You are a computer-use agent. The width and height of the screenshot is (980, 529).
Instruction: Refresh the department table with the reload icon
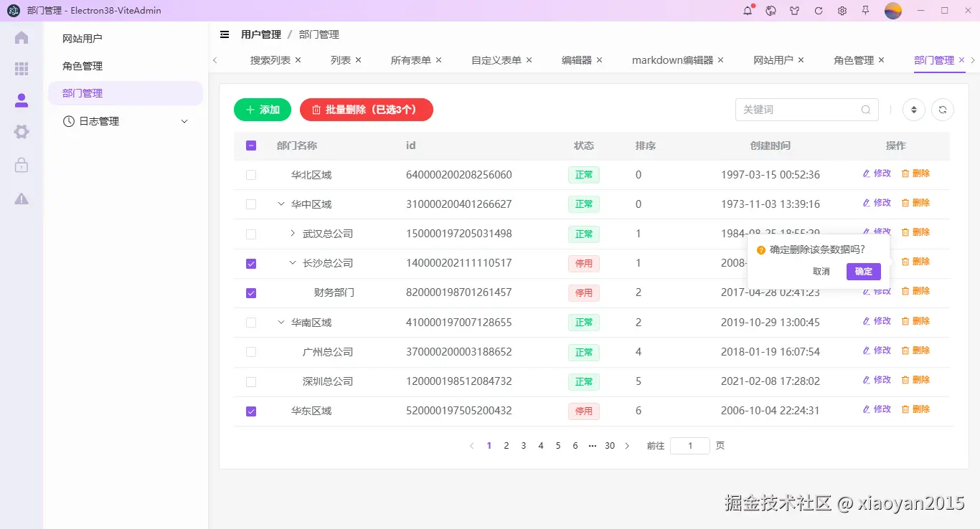point(942,109)
